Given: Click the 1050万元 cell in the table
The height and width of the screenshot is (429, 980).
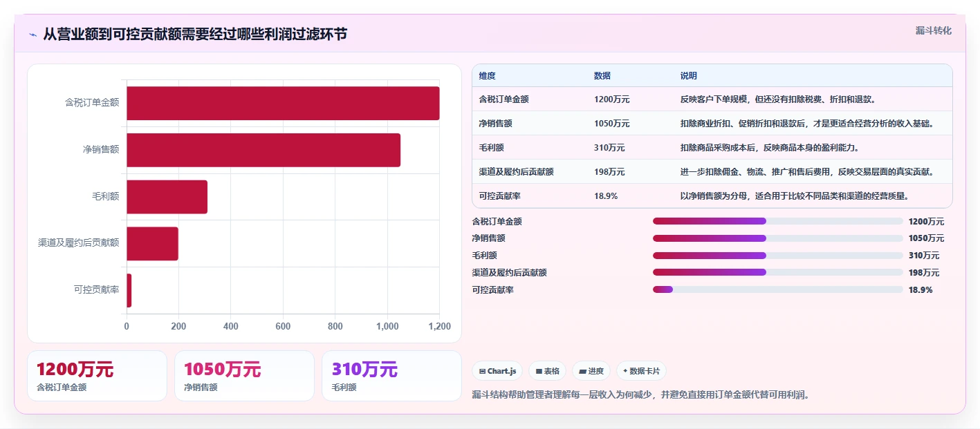Looking at the screenshot, I should pyautogui.click(x=612, y=124).
